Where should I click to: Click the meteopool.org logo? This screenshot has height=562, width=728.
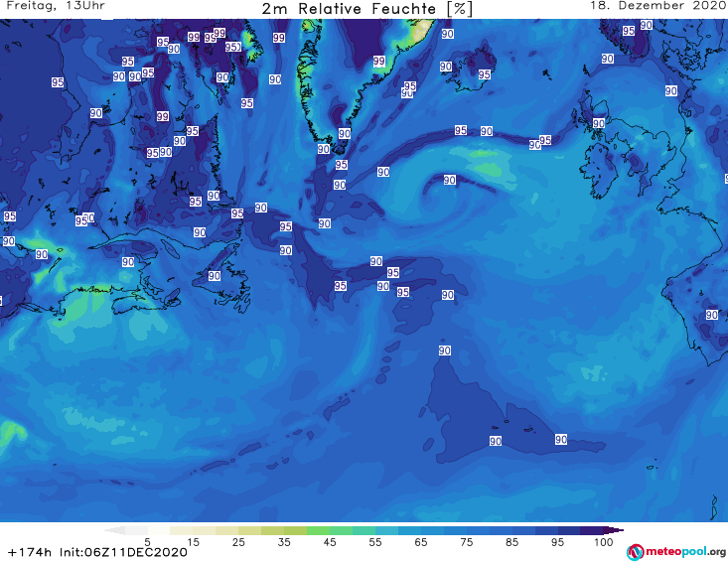pos(676,552)
